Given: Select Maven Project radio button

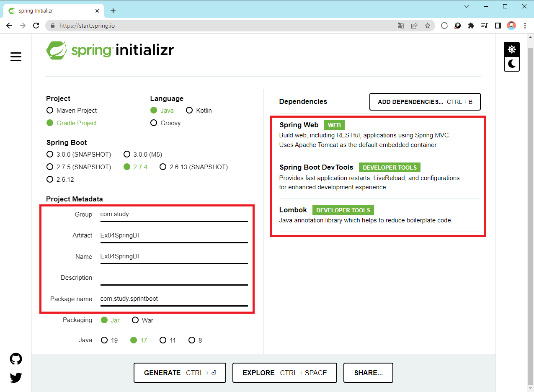Looking at the screenshot, I should 50,111.
